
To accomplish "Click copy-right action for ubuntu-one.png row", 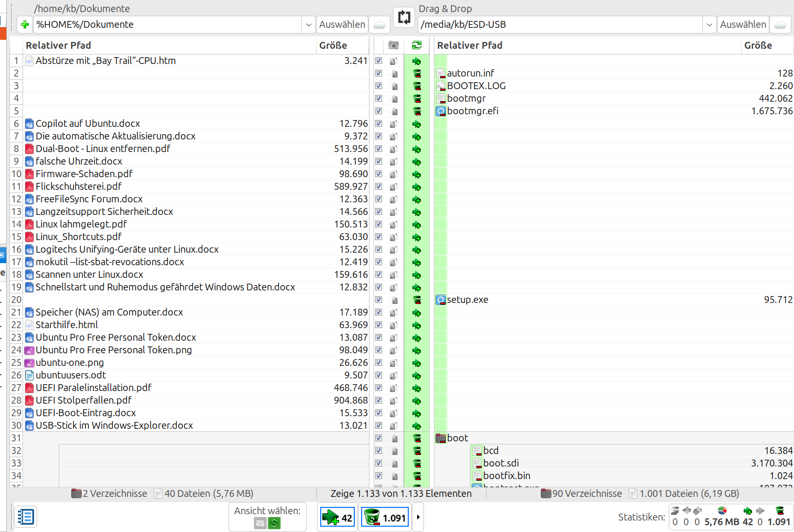I will click(x=417, y=363).
